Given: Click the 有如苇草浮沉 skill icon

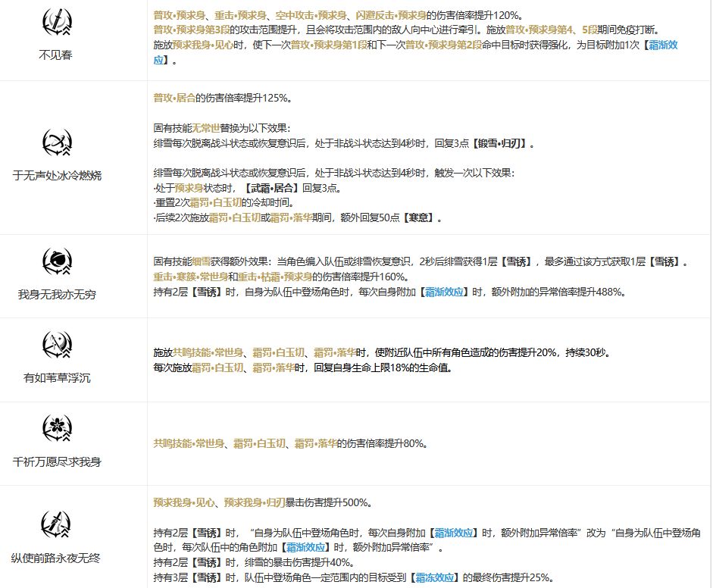Looking at the screenshot, I should [x=57, y=346].
